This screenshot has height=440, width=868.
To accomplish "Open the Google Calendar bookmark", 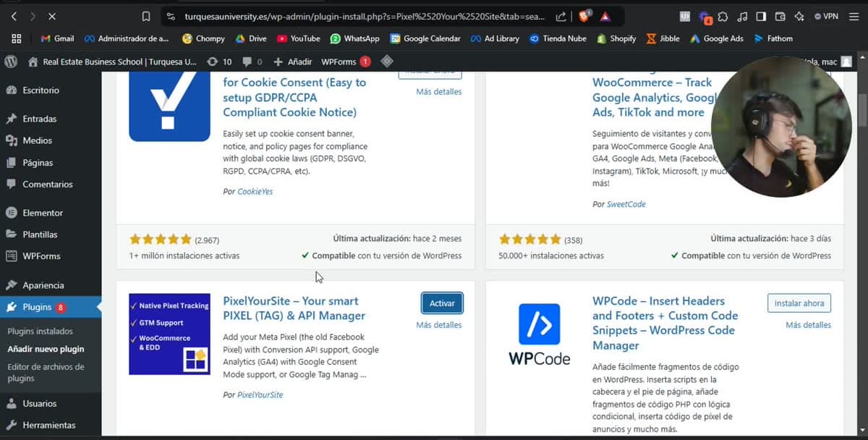I will click(x=425, y=38).
